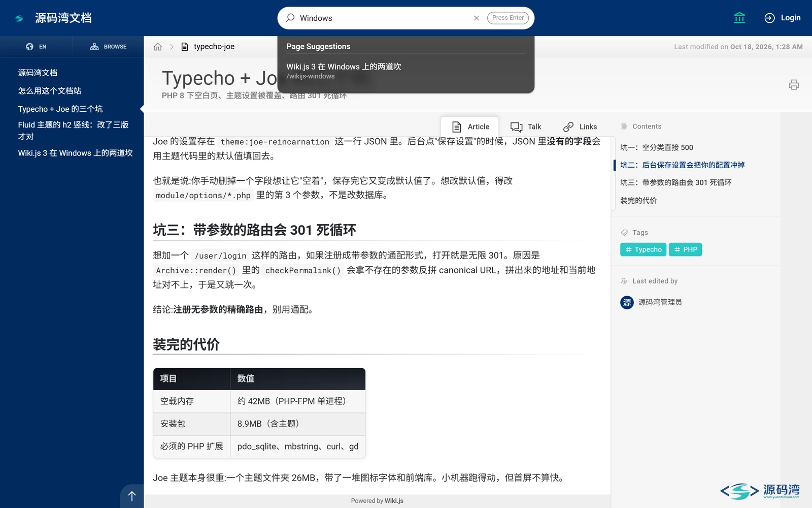
Task: Open sidebar link 怎么用这个文档站
Action: pyautogui.click(x=50, y=91)
